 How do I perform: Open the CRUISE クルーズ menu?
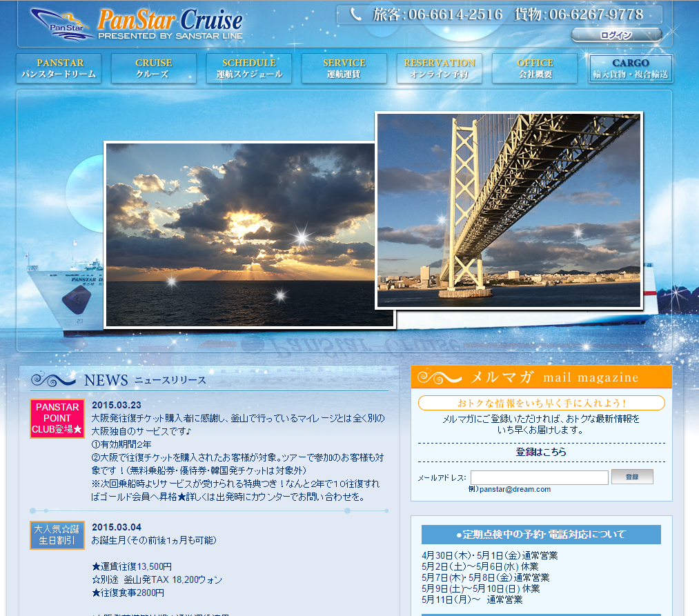pyautogui.click(x=153, y=68)
